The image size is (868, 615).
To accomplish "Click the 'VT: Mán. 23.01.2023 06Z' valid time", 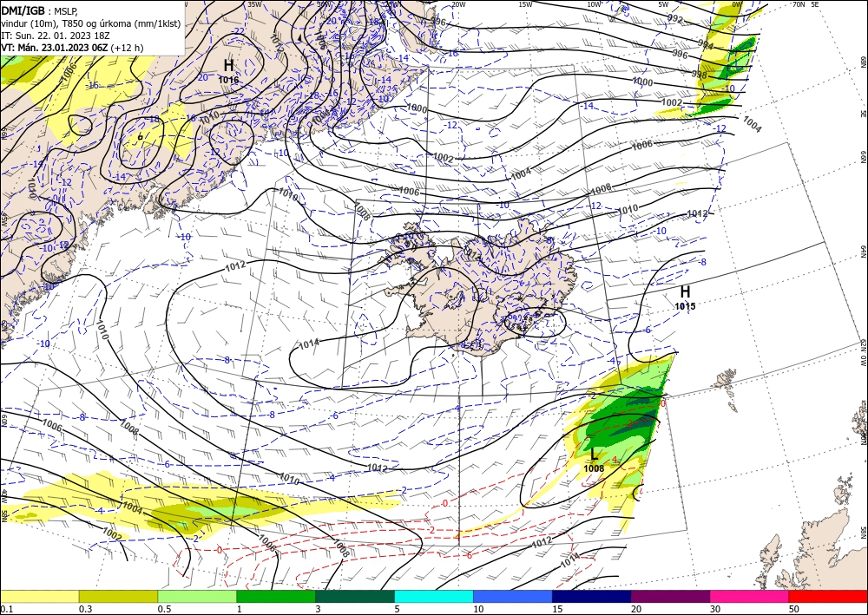I will 54,48.
